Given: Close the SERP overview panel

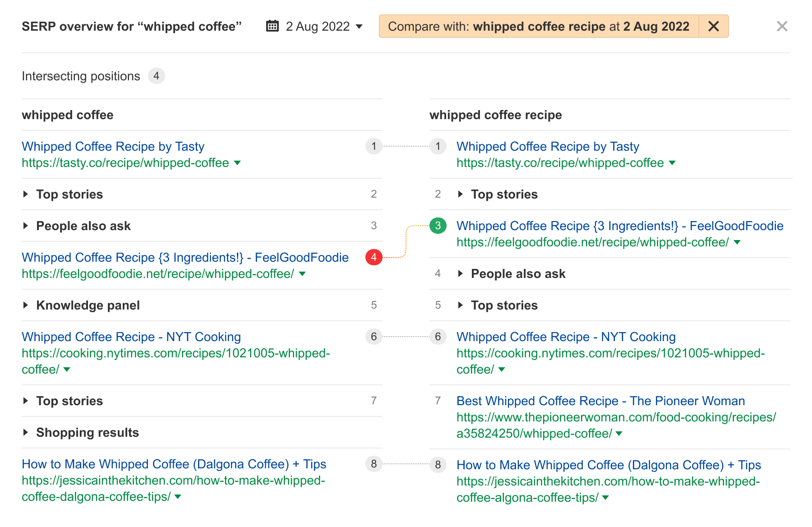Looking at the screenshot, I should click(x=783, y=26).
